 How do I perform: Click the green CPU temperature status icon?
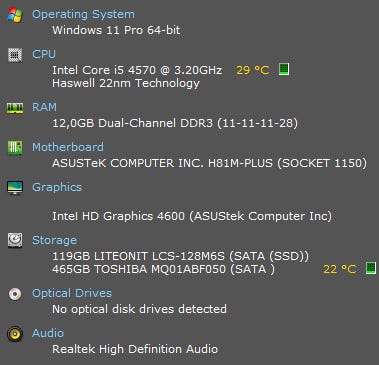pos(284,69)
